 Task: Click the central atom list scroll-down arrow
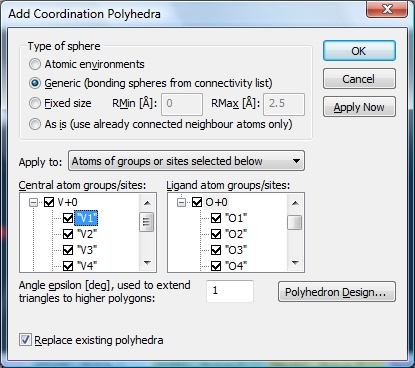click(147, 263)
